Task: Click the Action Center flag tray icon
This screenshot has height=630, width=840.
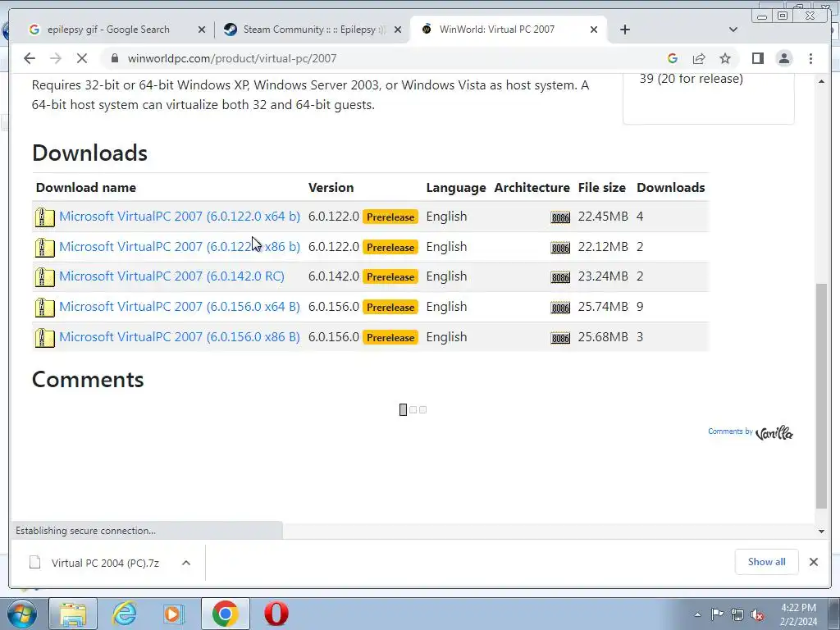Action: (717, 614)
